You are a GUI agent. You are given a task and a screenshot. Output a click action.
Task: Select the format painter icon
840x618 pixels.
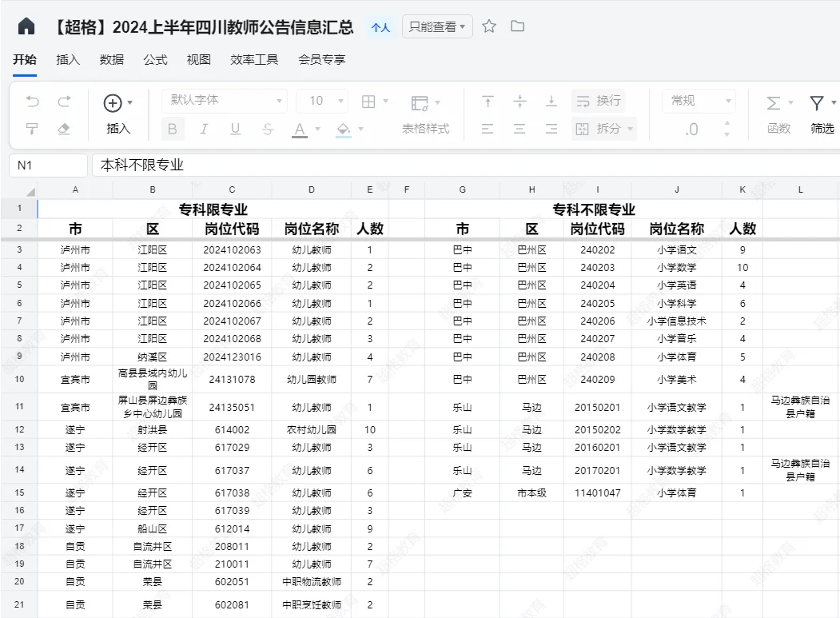[x=32, y=128]
